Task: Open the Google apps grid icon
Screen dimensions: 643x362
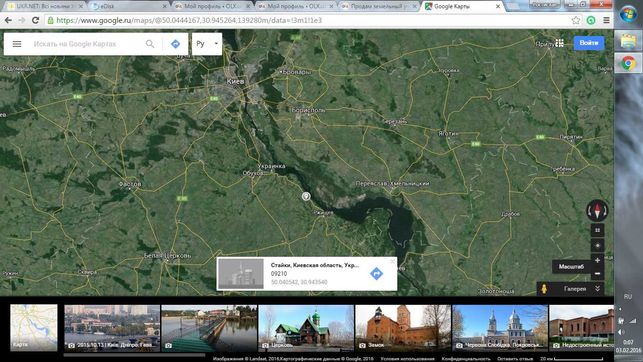Action: pyautogui.click(x=560, y=43)
